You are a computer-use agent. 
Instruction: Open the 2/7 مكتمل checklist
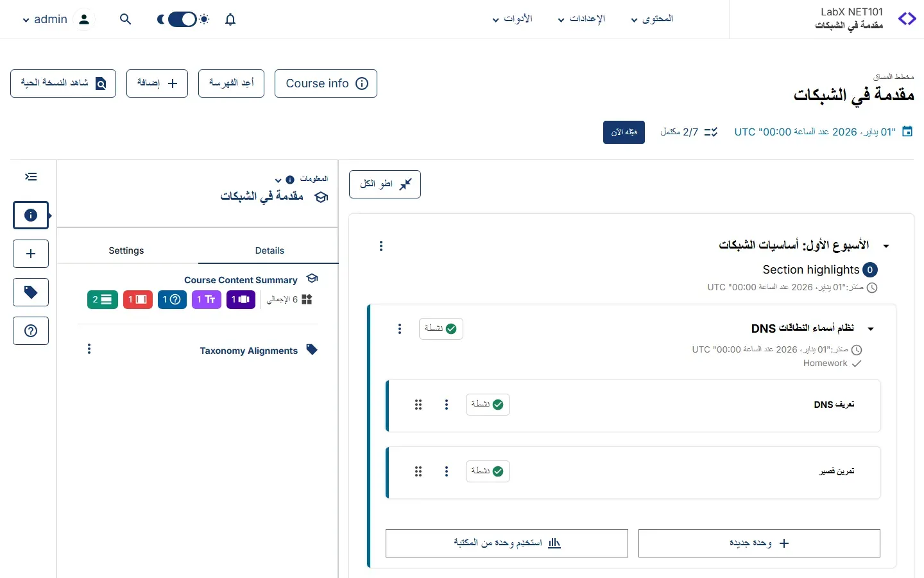pos(689,132)
